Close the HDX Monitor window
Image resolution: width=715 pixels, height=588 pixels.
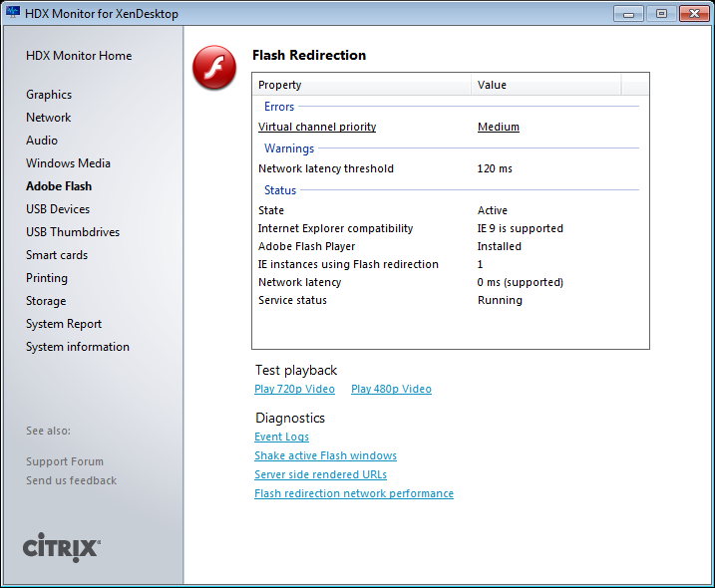[694, 14]
